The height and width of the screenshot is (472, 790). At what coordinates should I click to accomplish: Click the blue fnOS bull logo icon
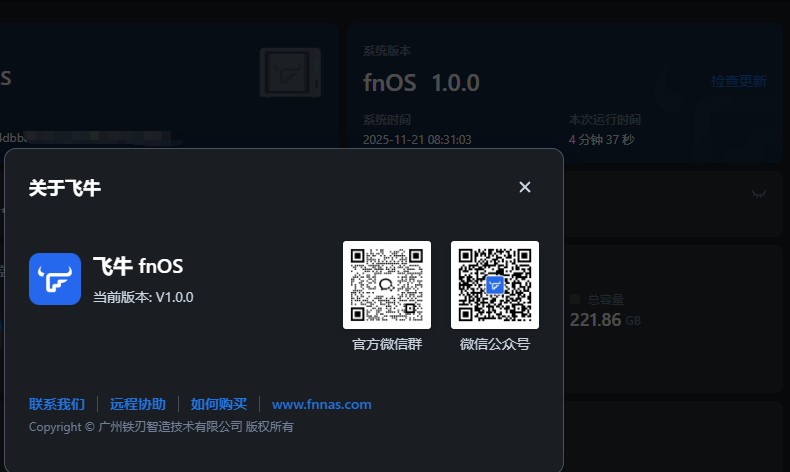(55, 279)
